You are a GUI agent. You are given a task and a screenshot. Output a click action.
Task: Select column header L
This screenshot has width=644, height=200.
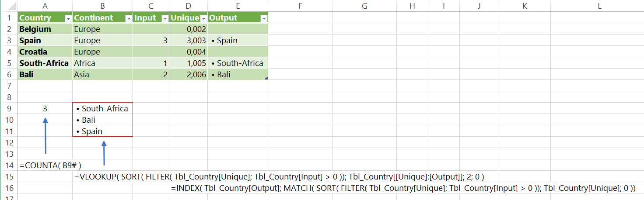(x=599, y=6)
